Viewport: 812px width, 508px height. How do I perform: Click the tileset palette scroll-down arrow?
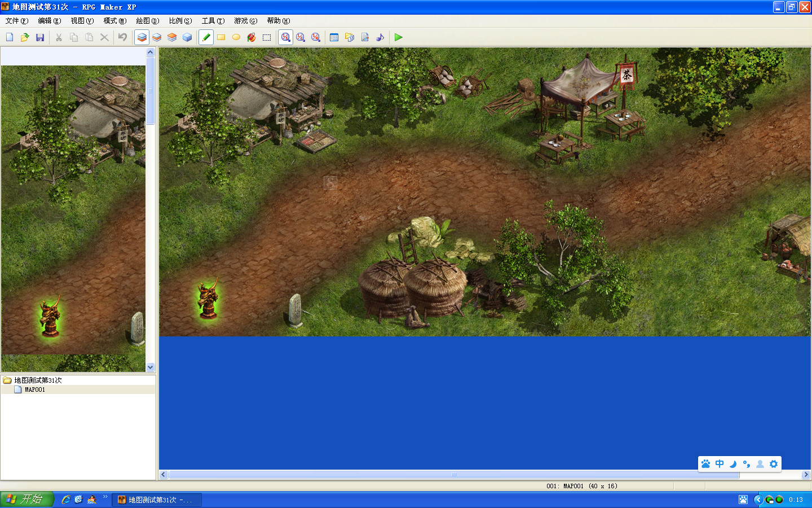pos(150,367)
